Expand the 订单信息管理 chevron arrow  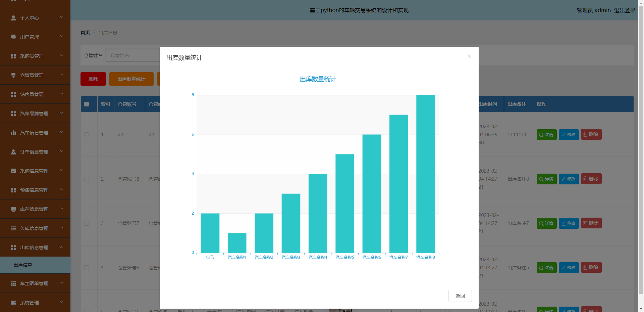click(62, 151)
